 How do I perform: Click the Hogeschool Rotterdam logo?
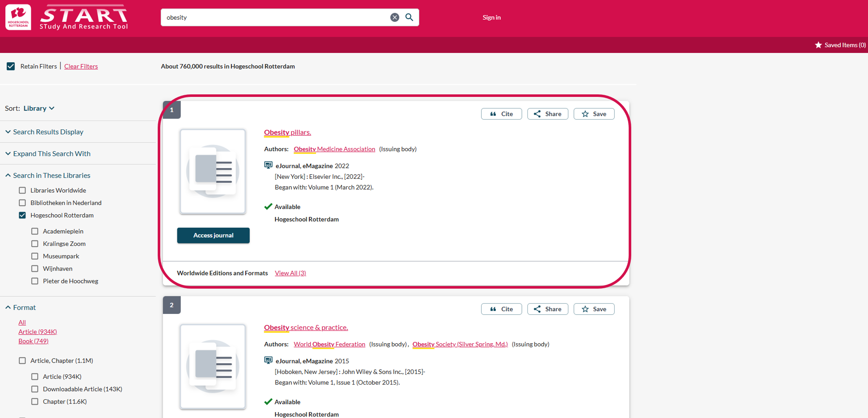(18, 18)
